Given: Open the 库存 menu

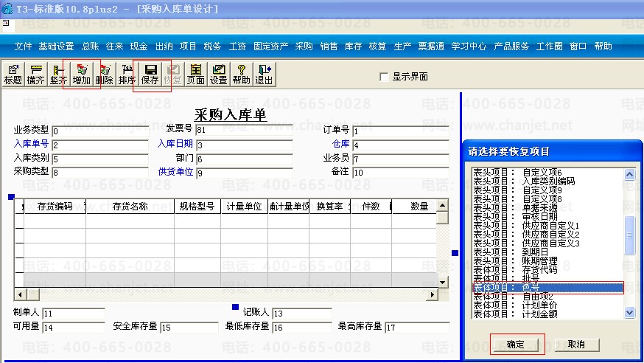Looking at the screenshot, I should (353, 46).
